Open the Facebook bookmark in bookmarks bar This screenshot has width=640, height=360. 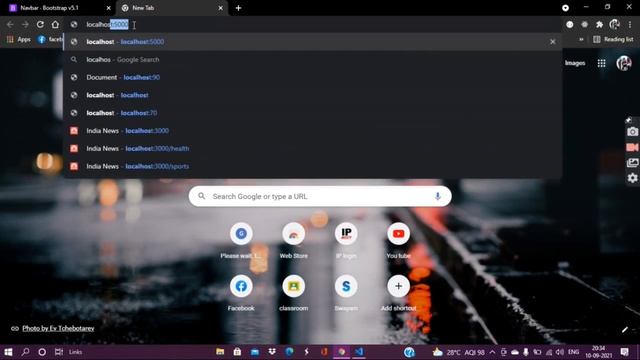point(50,39)
